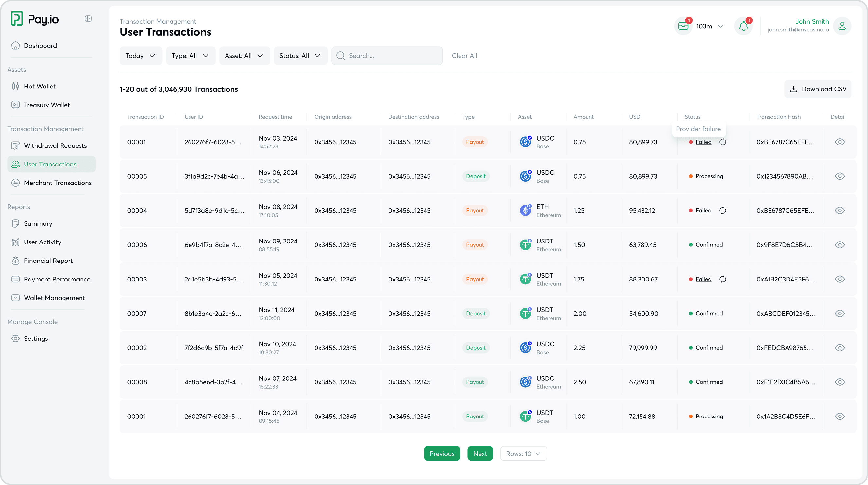Screen dimensions: 868x485
Task: Click into the transaction search field
Action: tap(387, 55)
